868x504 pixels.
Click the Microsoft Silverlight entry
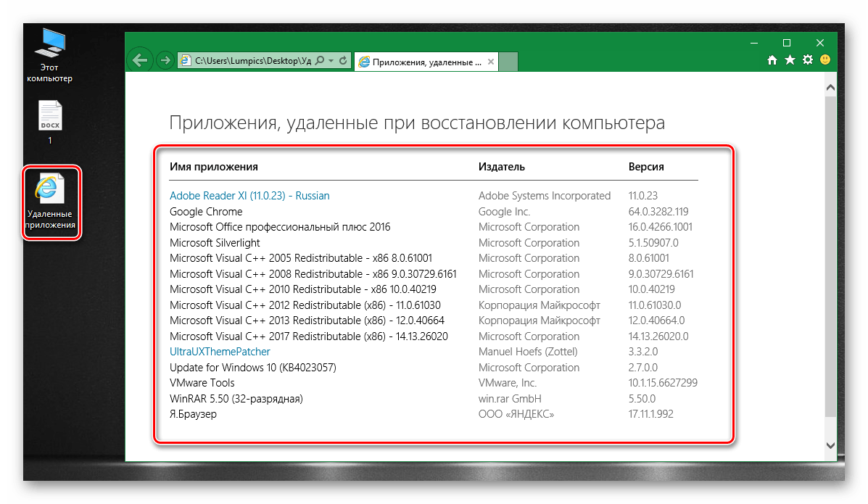[x=215, y=243]
